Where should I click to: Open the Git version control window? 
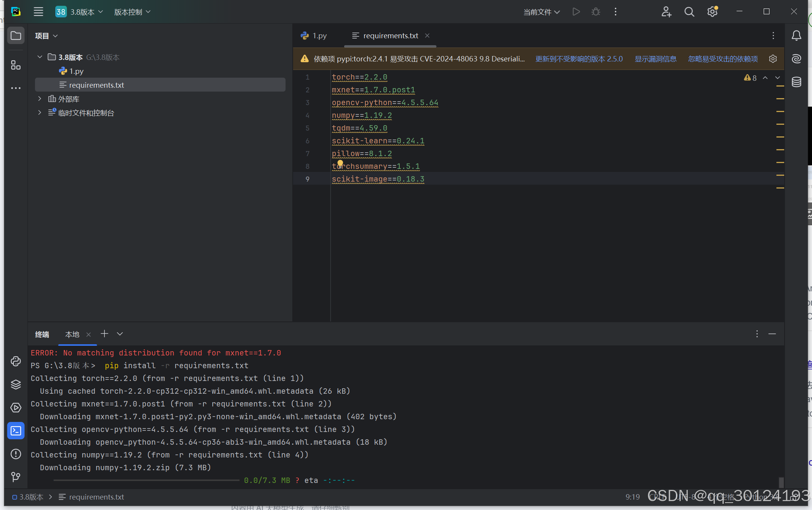(x=16, y=477)
